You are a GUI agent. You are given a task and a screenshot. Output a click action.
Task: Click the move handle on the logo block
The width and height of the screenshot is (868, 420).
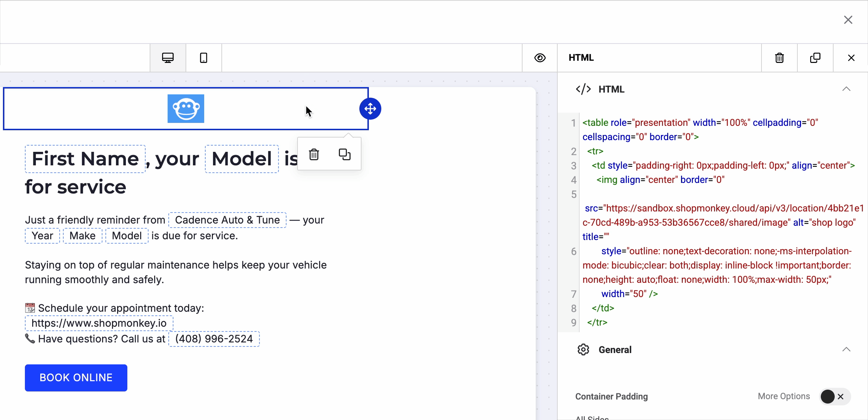click(370, 109)
